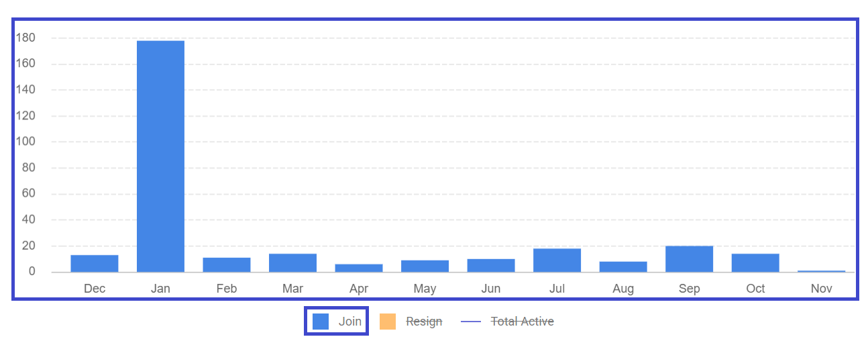Select the tall January bar
Viewport: 868px width, 339px height.
point(160,156)
